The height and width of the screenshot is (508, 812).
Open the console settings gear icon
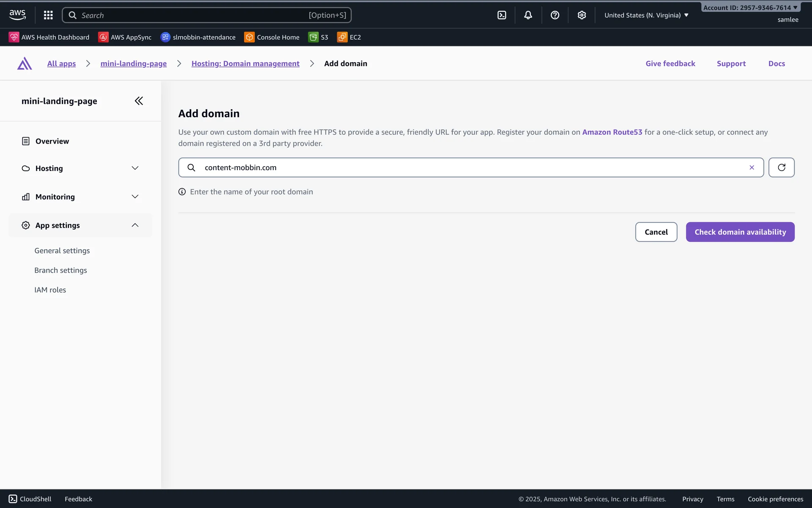[x=582, y=15]
